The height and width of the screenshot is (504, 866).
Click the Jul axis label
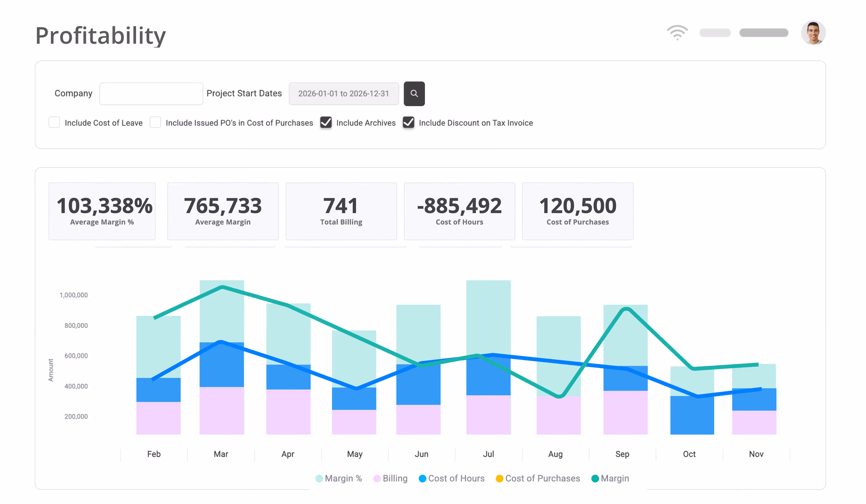(488, 454)
